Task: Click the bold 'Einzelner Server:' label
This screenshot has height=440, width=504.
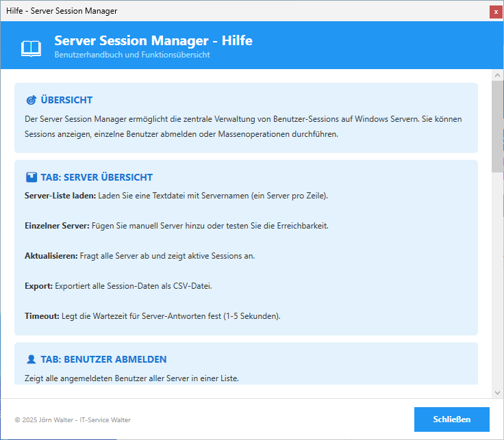Action: (57, 226)
